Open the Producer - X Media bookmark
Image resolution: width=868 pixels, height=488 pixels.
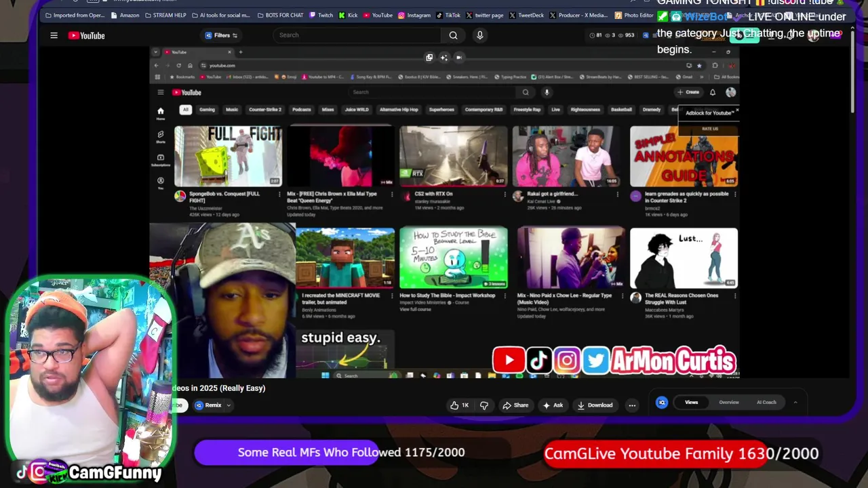(578, 15)
